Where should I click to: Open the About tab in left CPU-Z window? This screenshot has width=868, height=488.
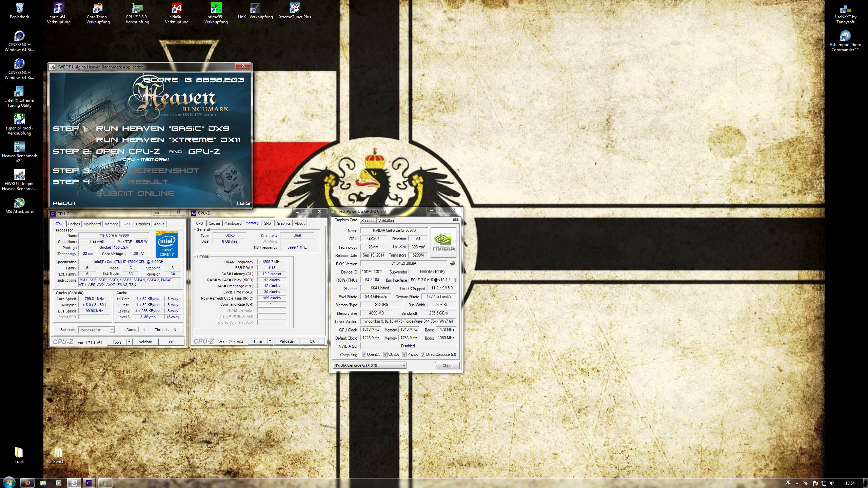coord(159,224)
